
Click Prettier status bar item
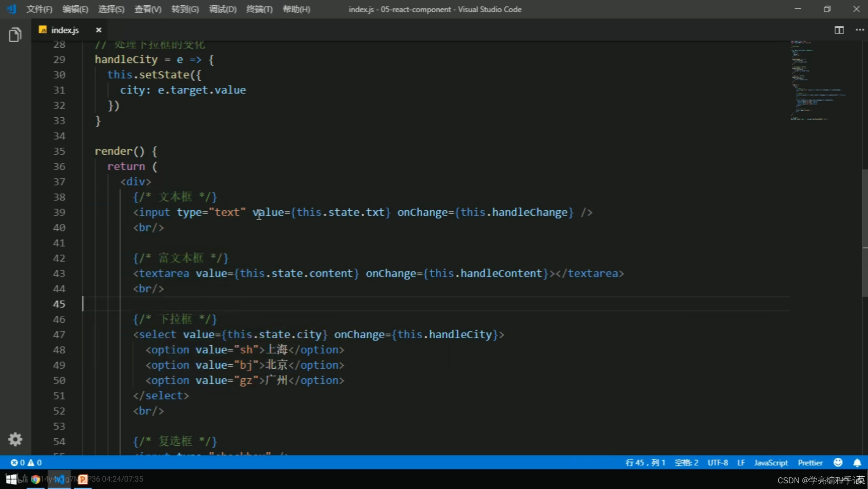pos(810,463)
